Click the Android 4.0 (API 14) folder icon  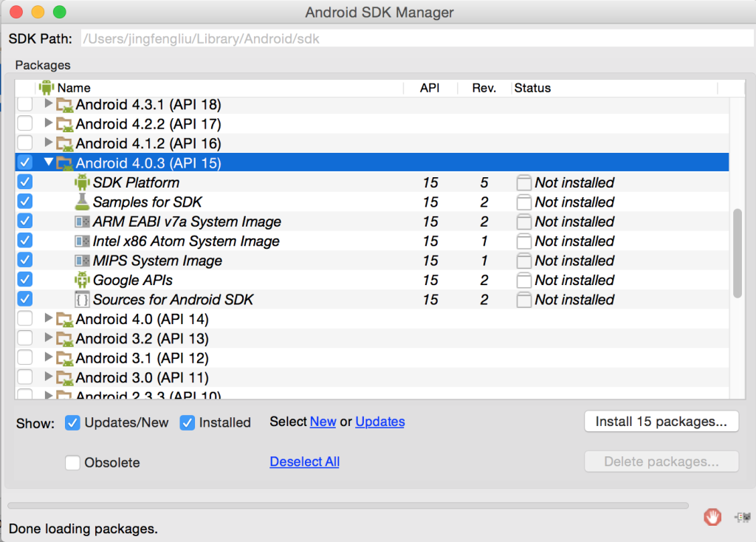coord(65,319)
